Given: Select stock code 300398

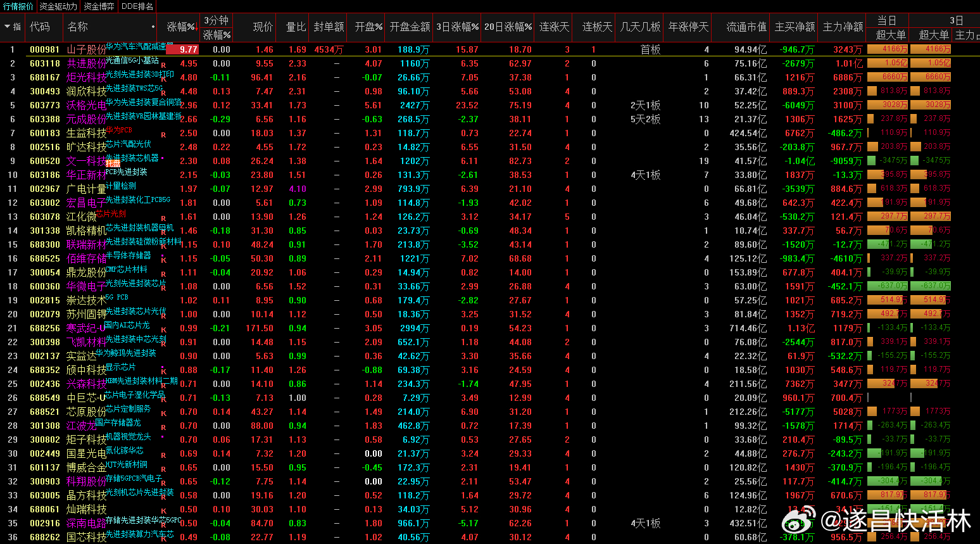Looking at the screenshot, I should tap(45, 342).
